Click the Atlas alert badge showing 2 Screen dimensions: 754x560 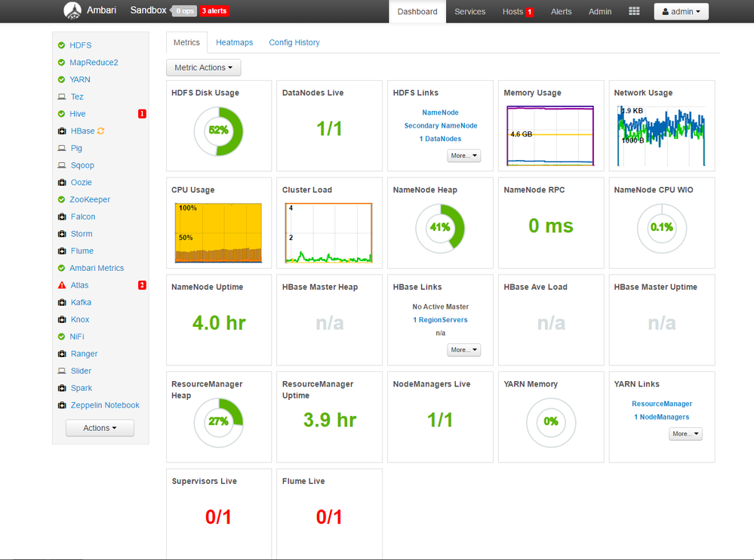click(142, 285)
